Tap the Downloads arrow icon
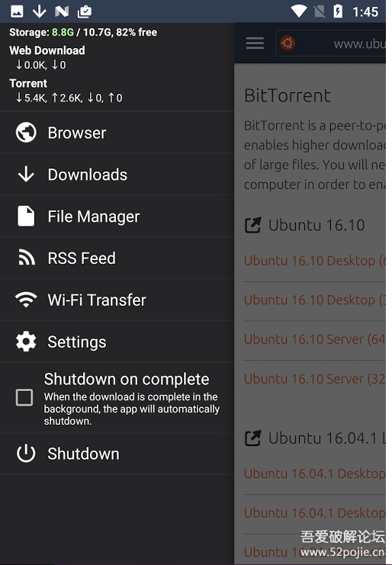 pyautogui.click(x=26, y=175)
